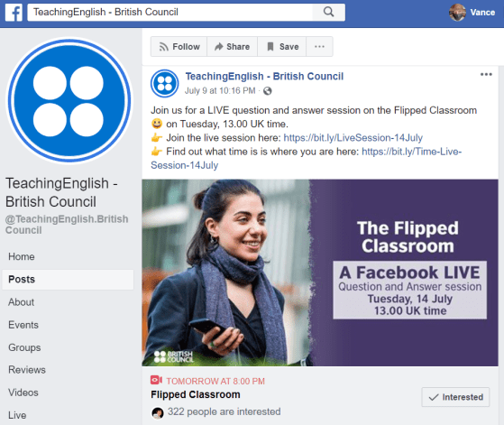Click the Facebook logo icon

[14, 13]
